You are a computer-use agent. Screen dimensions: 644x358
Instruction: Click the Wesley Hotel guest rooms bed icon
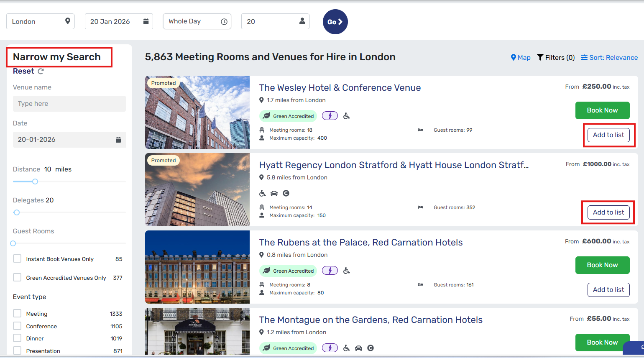[x=421, y=130]
